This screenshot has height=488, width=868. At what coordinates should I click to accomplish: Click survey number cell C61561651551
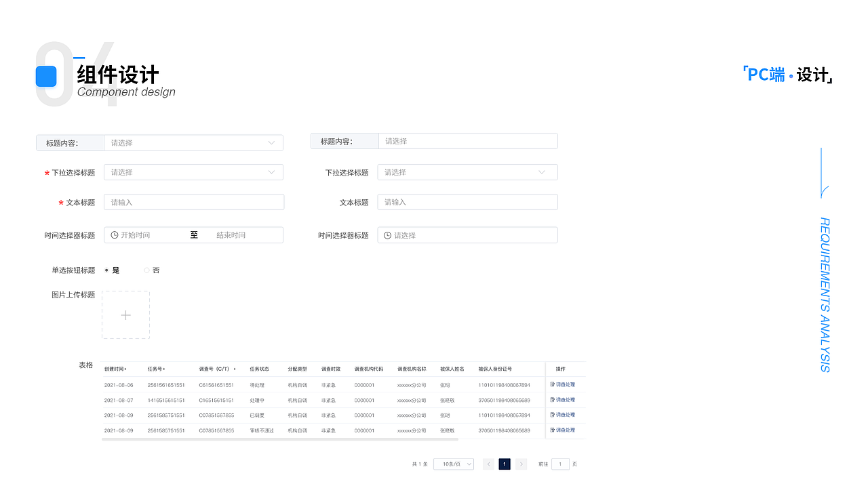(216, 385)
